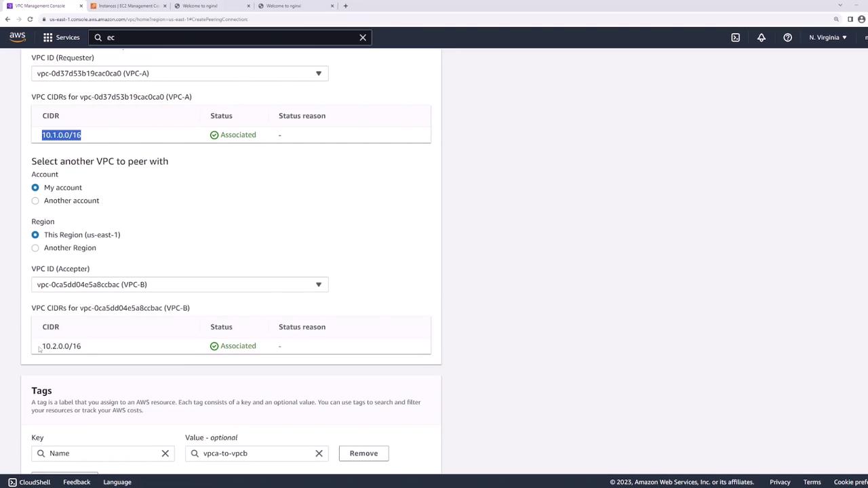Click the Remove tag button
The width and height of the screenshot is (868, 488).
point(363,453)
